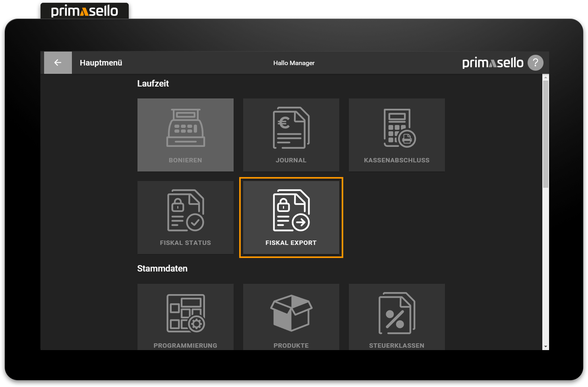Click the Laufzeit section heading
The image size is (588, 387).
point(153,83)
